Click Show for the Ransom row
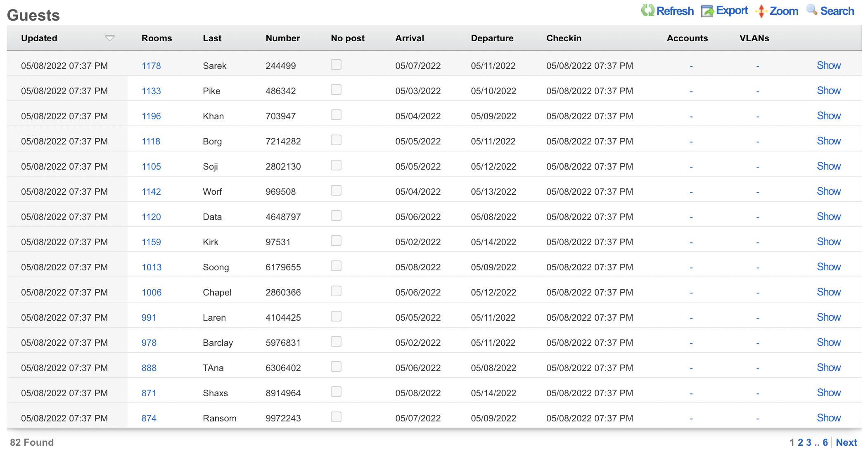Image resolution: width=868 pixels, height=454 pixels. (828, 418)
